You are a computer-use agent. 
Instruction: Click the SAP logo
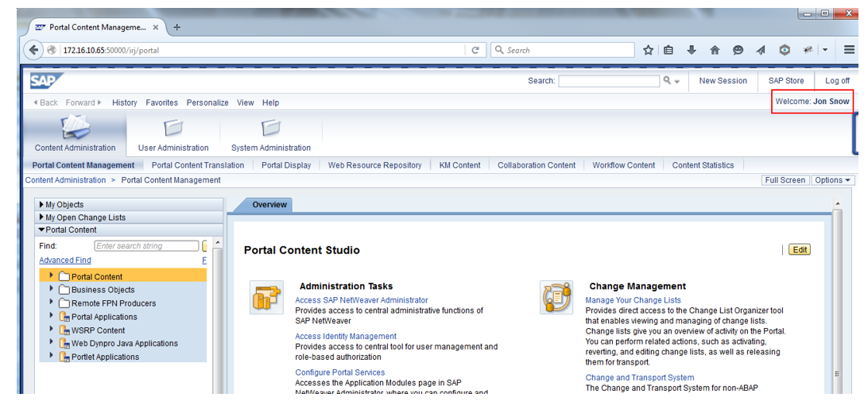pyautogui.click(x=46, y=81)
